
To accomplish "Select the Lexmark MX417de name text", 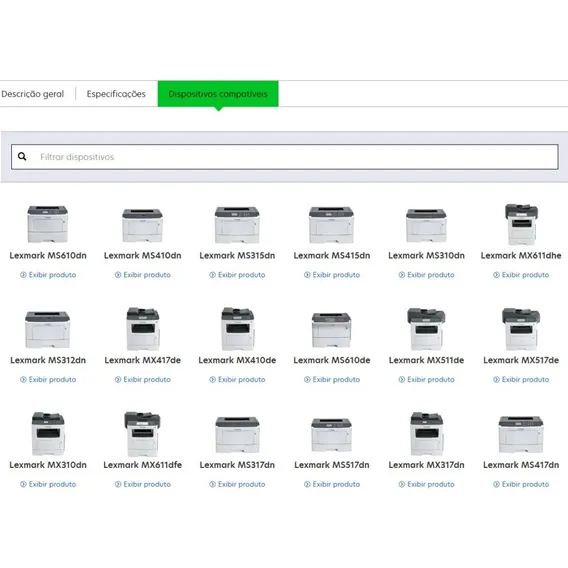I will 142,360.
